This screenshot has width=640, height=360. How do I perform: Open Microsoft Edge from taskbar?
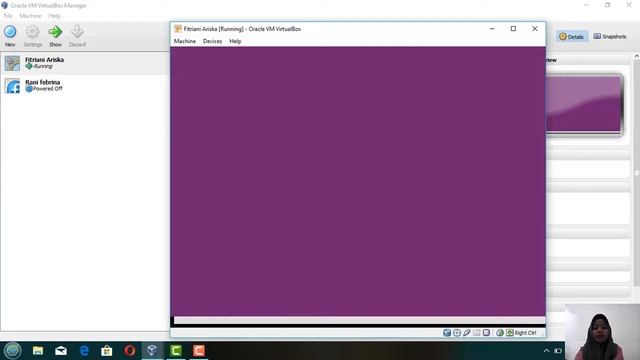(84, 351)
